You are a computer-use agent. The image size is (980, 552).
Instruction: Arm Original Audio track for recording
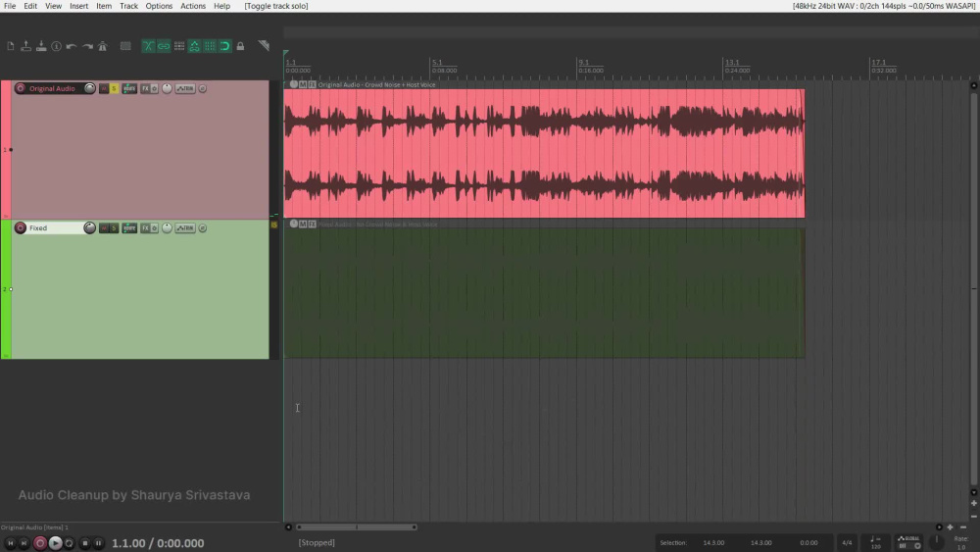(x=21, y=89)
